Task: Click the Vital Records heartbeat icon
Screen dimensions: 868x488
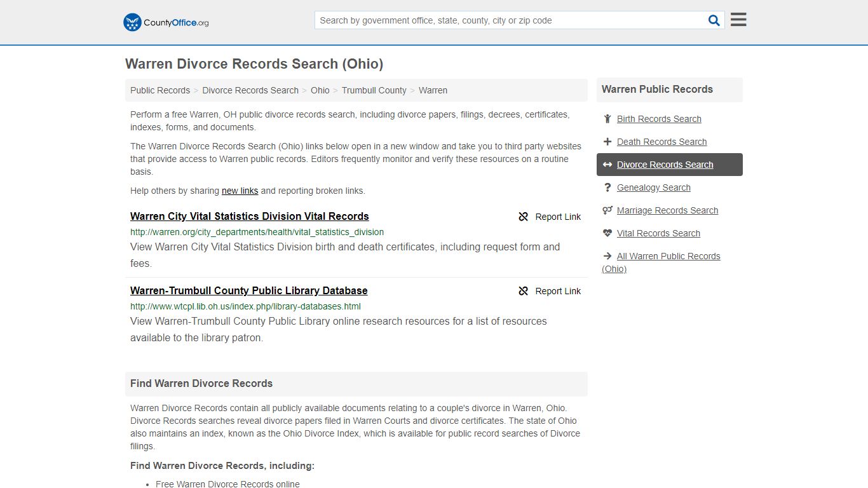Action: pos(607,233)
